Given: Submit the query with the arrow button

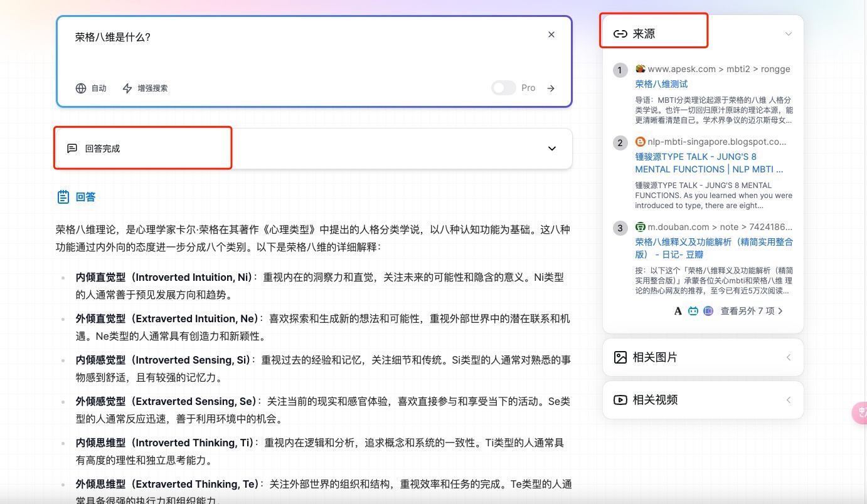Looking at the screenshot, I should pyautogui.click(x=551, y=88).
